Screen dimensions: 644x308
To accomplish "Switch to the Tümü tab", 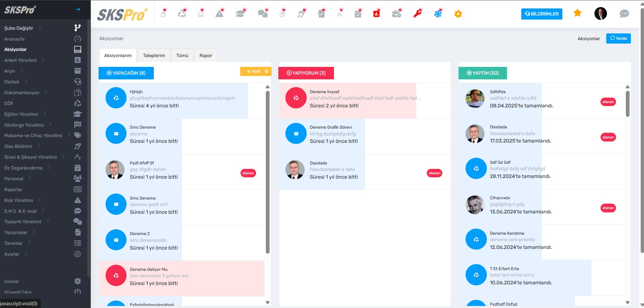I will coord(182,55).
